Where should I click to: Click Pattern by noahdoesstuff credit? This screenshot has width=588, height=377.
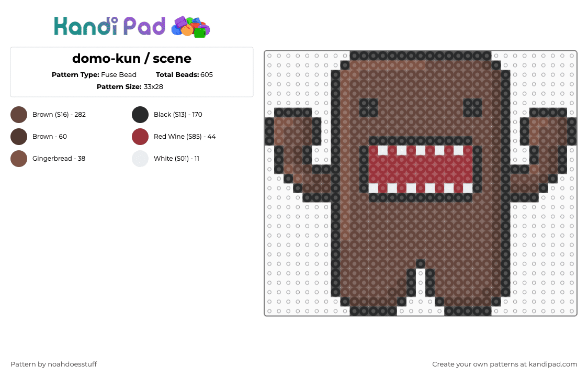click(54, 364)
